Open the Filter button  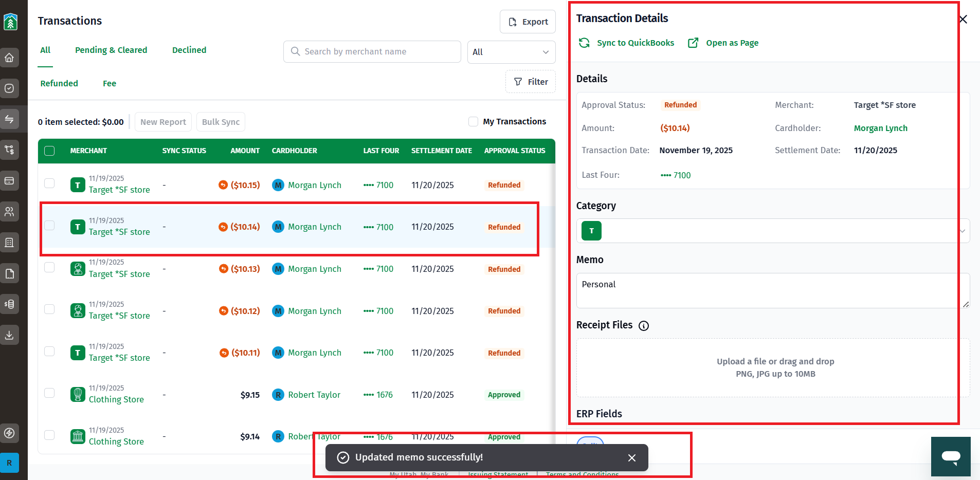[x=531, y=82]
